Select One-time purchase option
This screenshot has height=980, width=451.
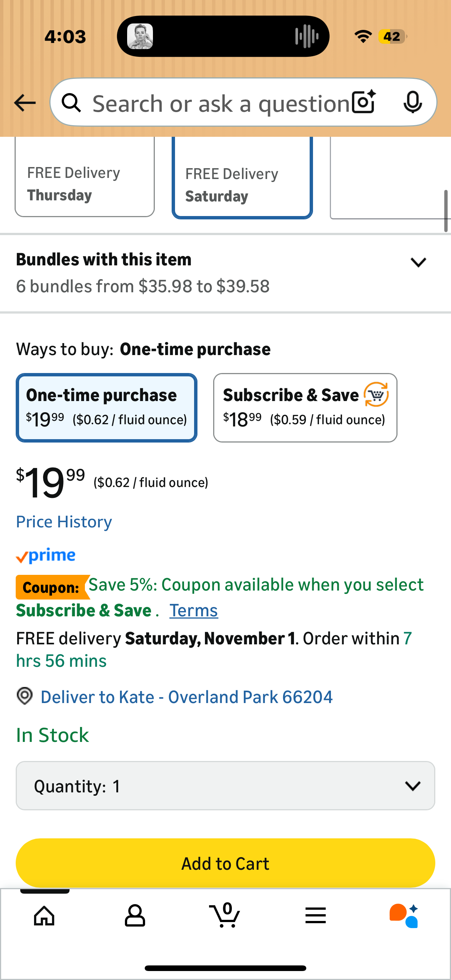pos(107,407)
